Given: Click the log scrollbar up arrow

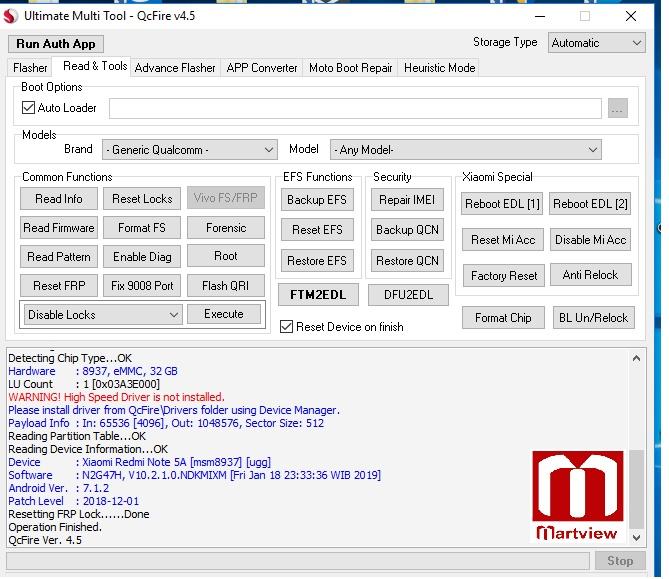Looking at the screenshot, I should coord(636,359).
